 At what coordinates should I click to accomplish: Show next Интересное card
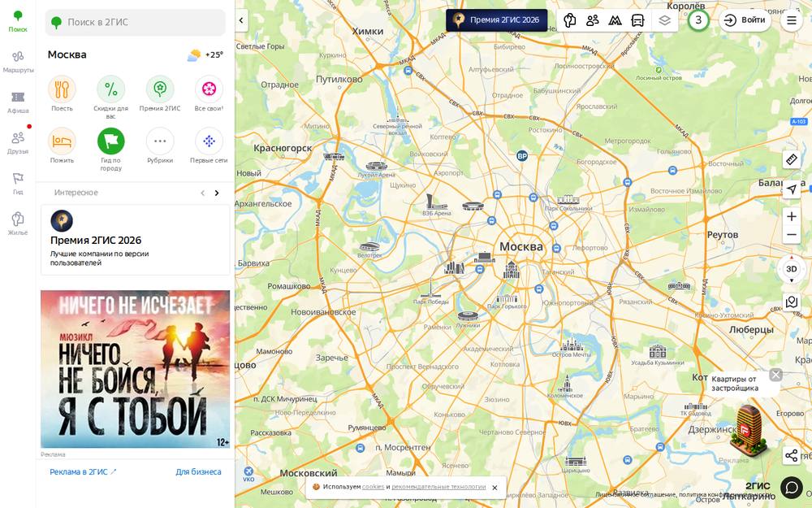(x=217, y=193)
